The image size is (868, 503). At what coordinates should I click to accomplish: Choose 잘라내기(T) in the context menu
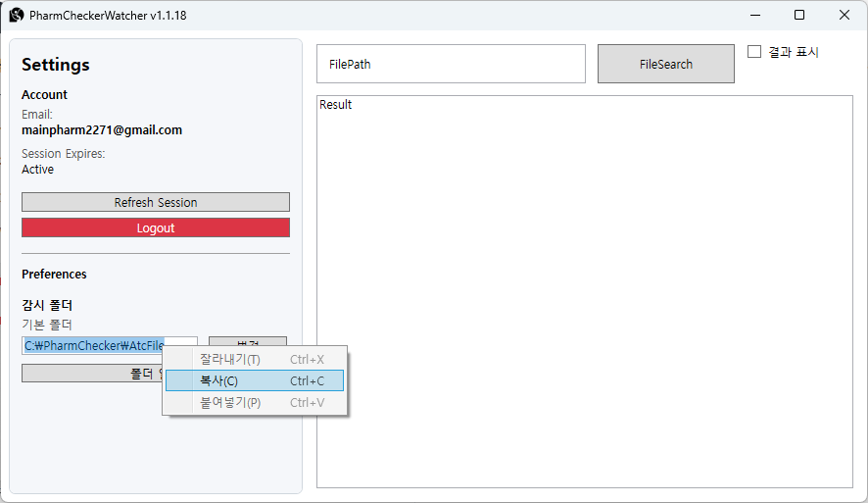click(255, 359)
